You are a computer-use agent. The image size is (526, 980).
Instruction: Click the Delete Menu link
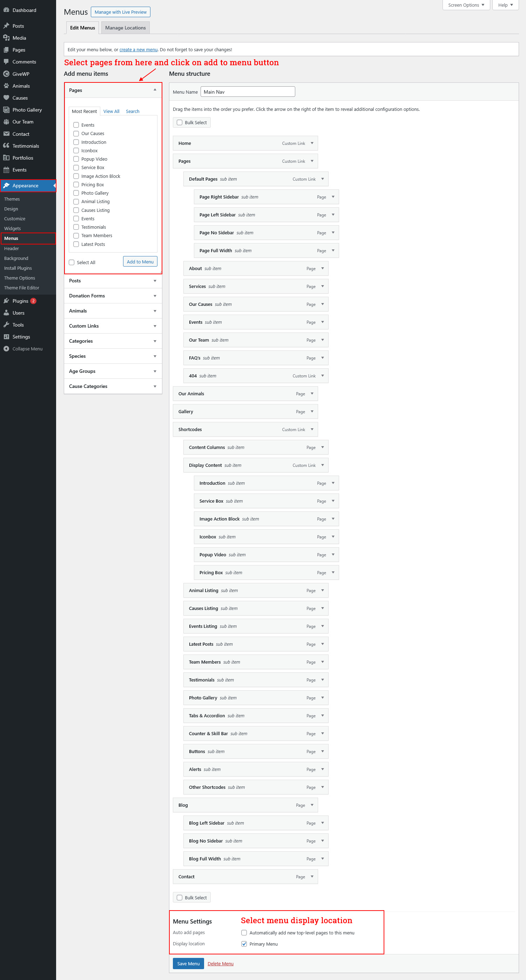point(220,964)
